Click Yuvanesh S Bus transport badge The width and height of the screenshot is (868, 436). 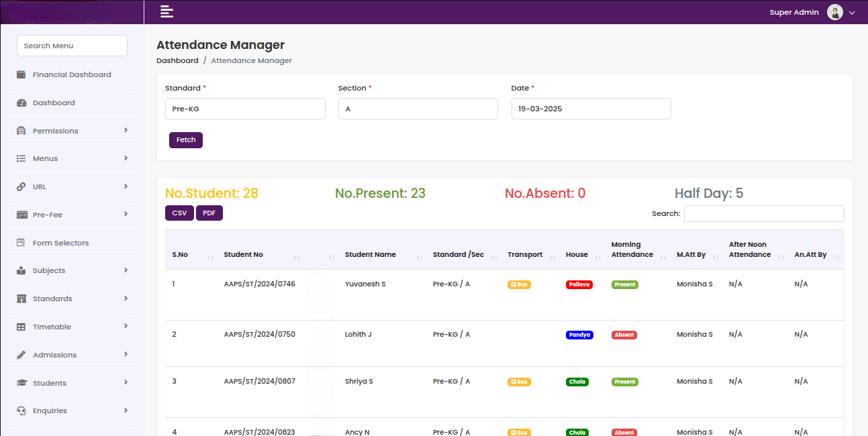tap(519, 284)
